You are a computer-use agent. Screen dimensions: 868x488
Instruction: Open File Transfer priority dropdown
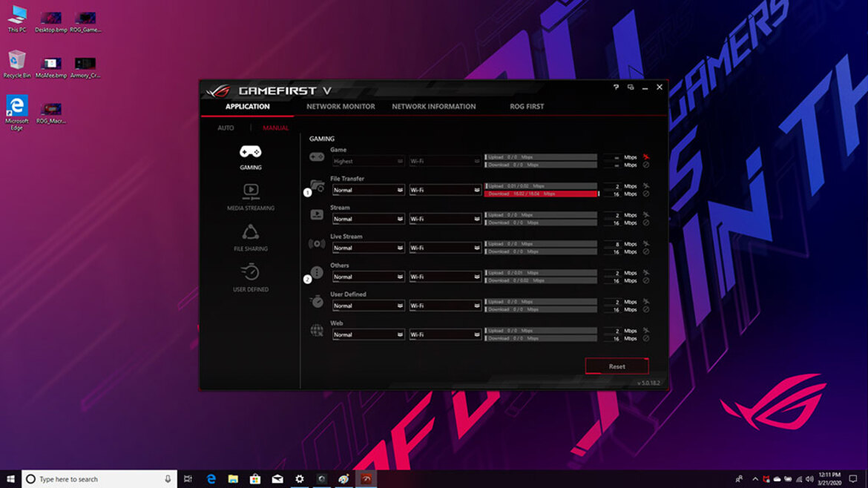click(368, 190)
